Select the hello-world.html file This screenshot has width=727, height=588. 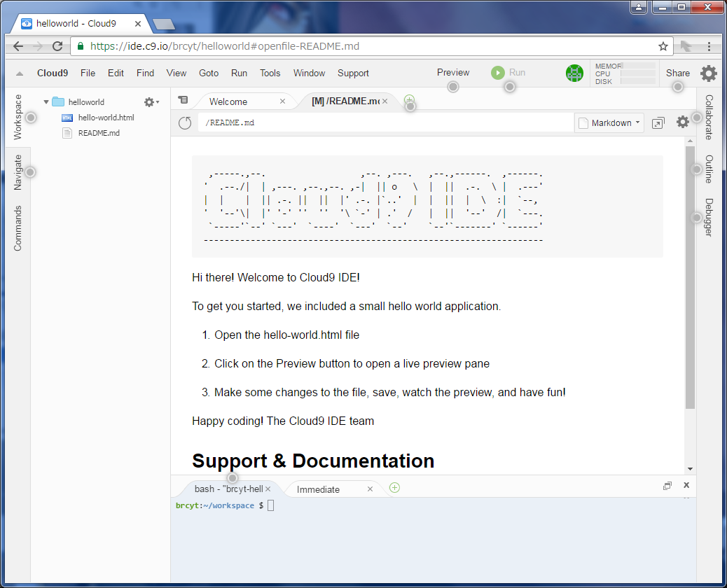(106, 118)
